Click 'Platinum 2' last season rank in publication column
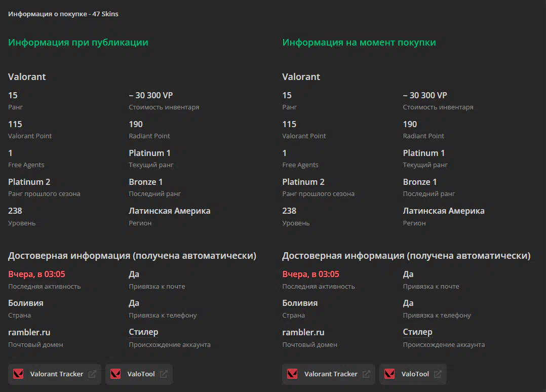 (29, 182)
